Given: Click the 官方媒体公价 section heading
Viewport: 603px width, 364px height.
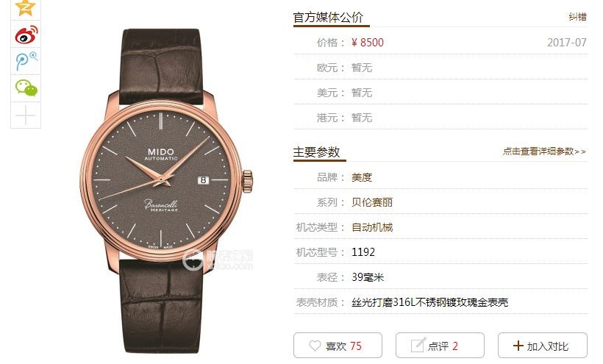Looking at the screenshot, I should click(328, 18).
